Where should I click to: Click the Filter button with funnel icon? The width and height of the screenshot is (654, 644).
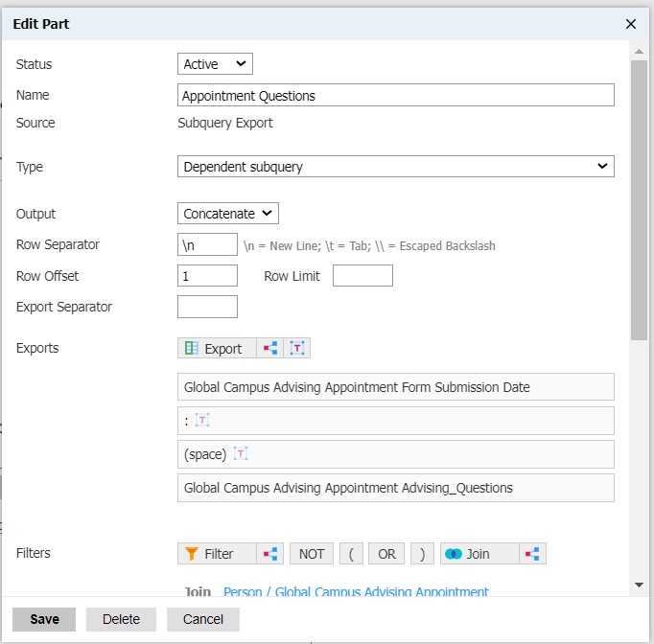click(217, 554)
